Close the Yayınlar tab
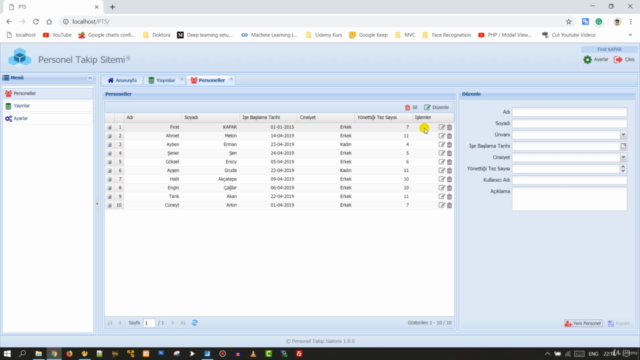 click(x=182, y=79)
